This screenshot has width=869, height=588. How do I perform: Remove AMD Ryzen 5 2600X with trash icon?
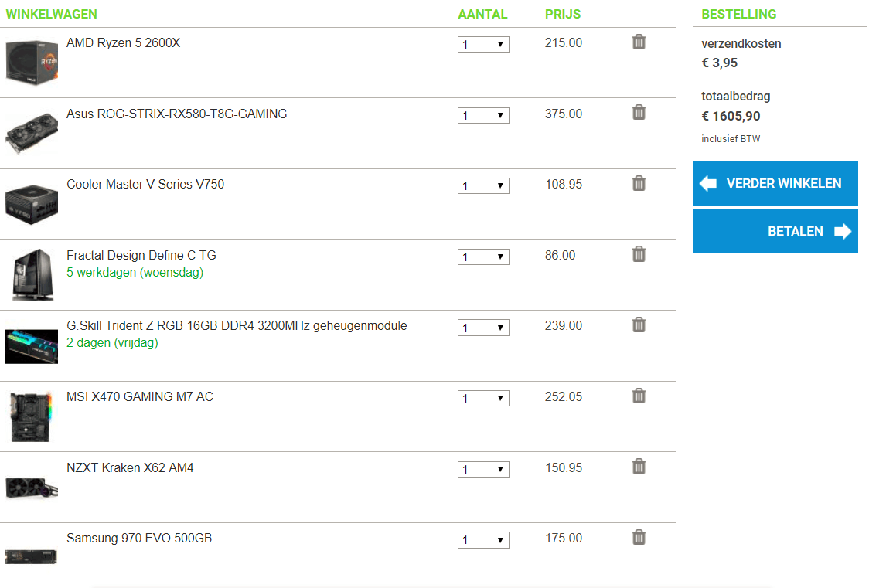(x=639, y=42)
